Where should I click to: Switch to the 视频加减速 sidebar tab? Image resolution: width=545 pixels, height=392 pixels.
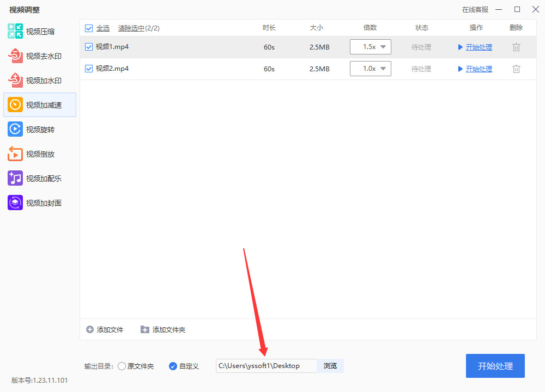coord(40,105)
